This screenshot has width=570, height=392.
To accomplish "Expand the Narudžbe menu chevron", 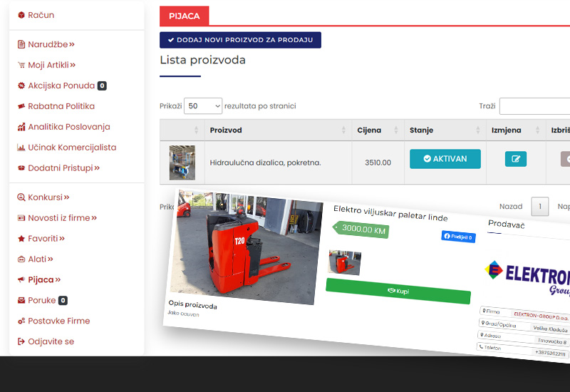I will 72,44.
